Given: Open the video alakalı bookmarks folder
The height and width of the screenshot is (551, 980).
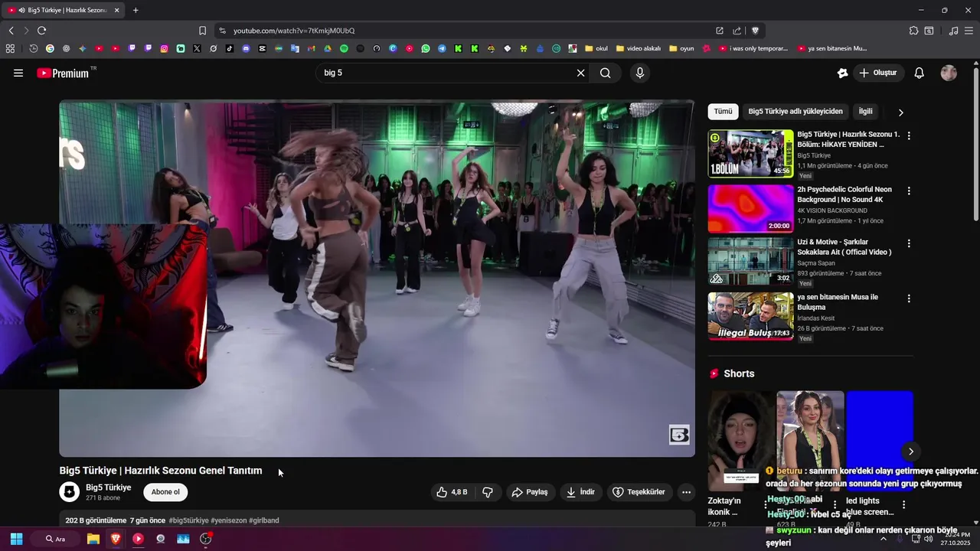Looking at the screenshot, I should (x=639, y=48).
